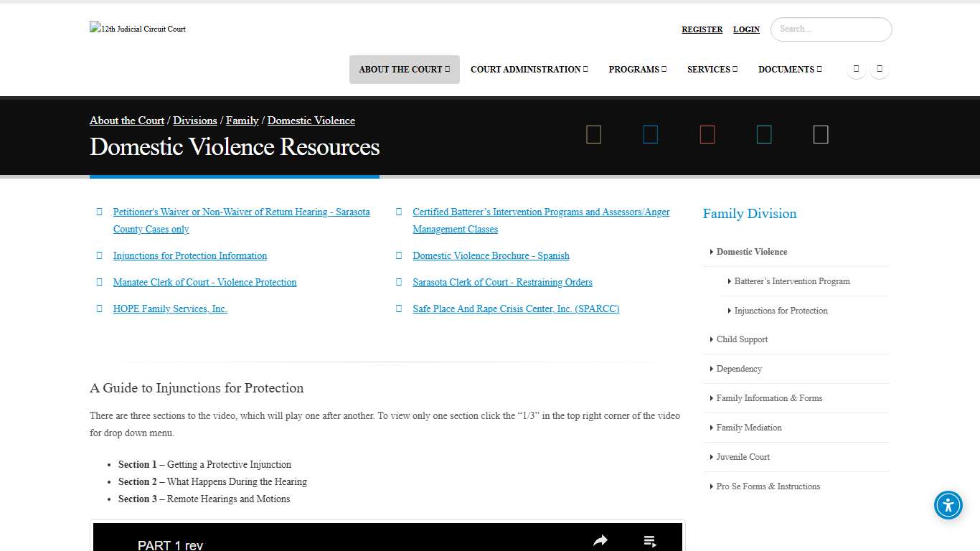This screenshot has height=551, width=980.
Task: Follow the Sarasota Clerk of Court Restraining Orders link
Action: pyautogui.click(x=502, y=282)
